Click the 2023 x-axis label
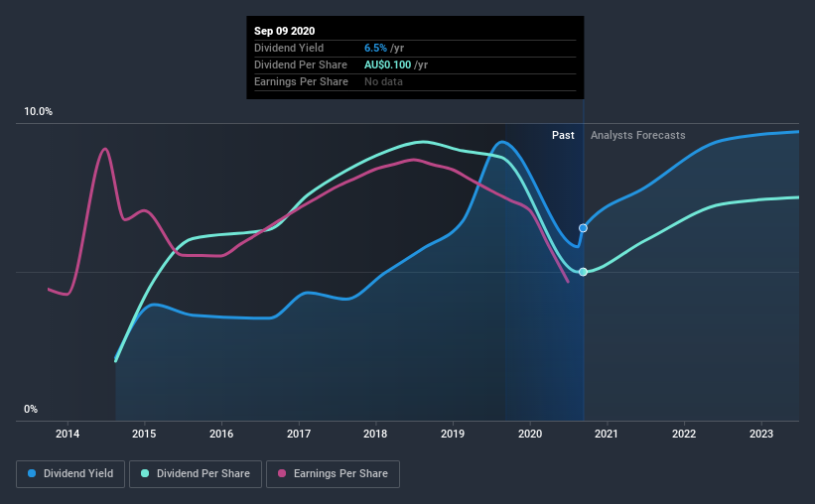Screen dimensions: 815x504 (761, 434)
